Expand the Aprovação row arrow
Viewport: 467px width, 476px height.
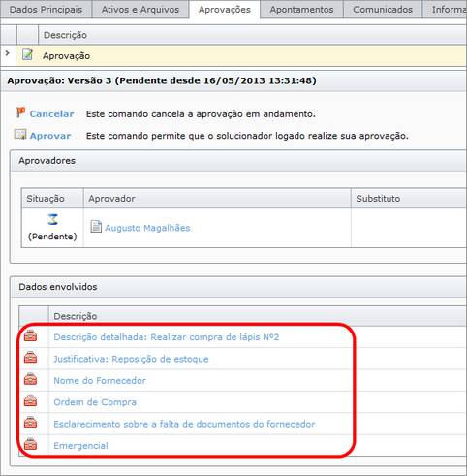(7, 52)
